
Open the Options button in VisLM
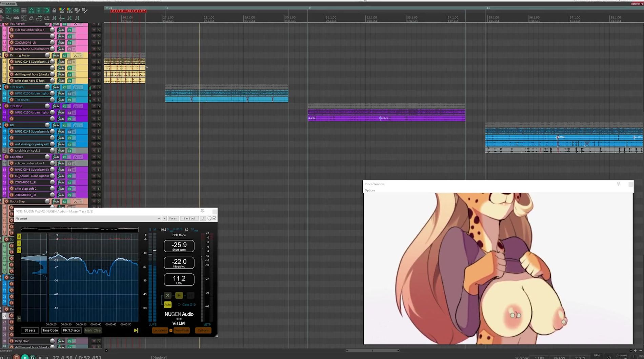203,330
